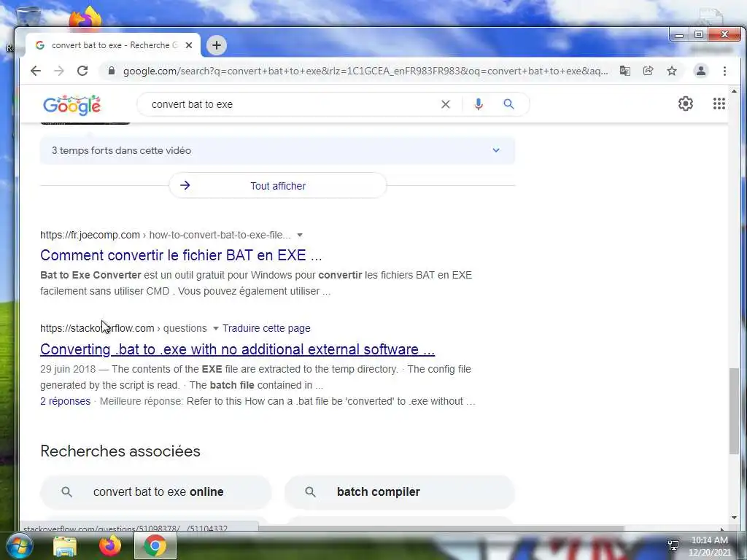The width and height of the screenshot is (747, 560).
Task: Search the 'batch compiler' suggestion
Action: [399, 492]
